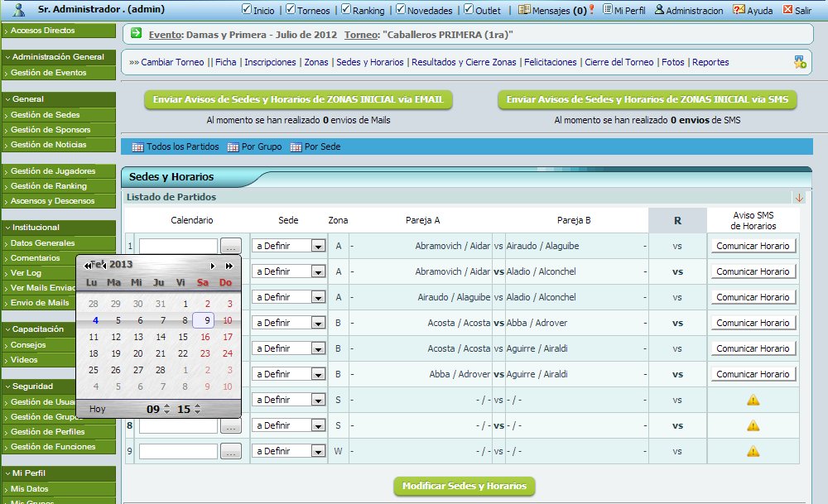This screenshot has height=504, width=828.
Task: Collapse the Capacitación sidebar section
Action: 7,329
